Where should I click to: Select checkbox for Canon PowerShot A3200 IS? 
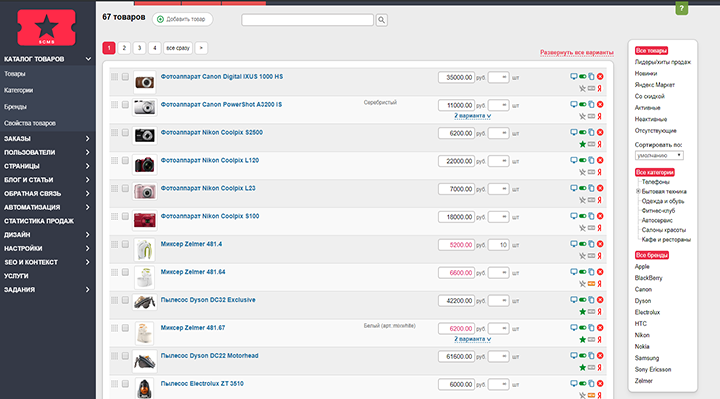125,105
